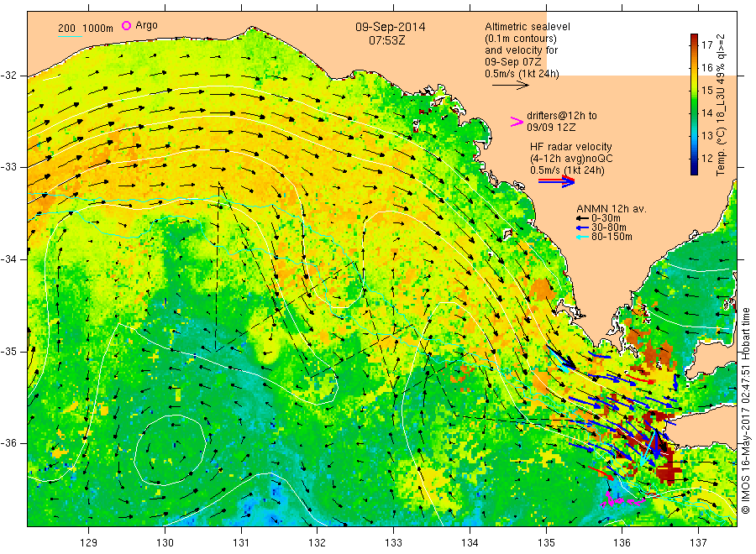Click the IMOS copyright timestamp text
The height and width of the screenshot is (554, 756).
746,410
